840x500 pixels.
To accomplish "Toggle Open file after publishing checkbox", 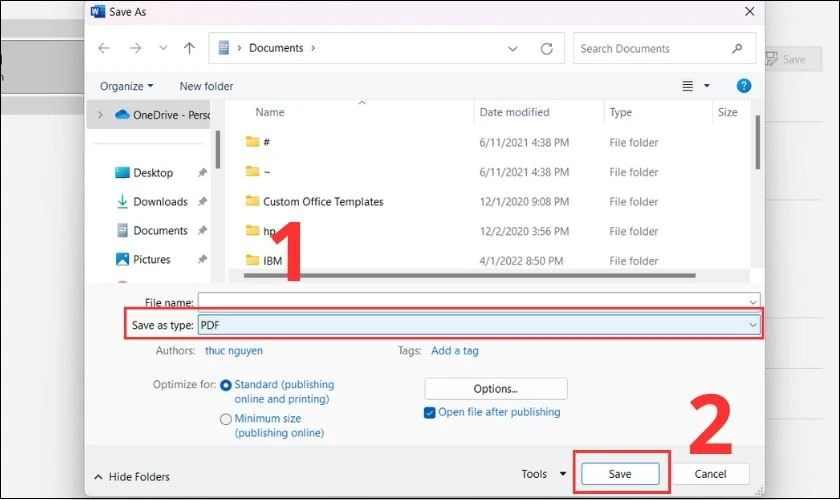I will (x=429, y=413).
